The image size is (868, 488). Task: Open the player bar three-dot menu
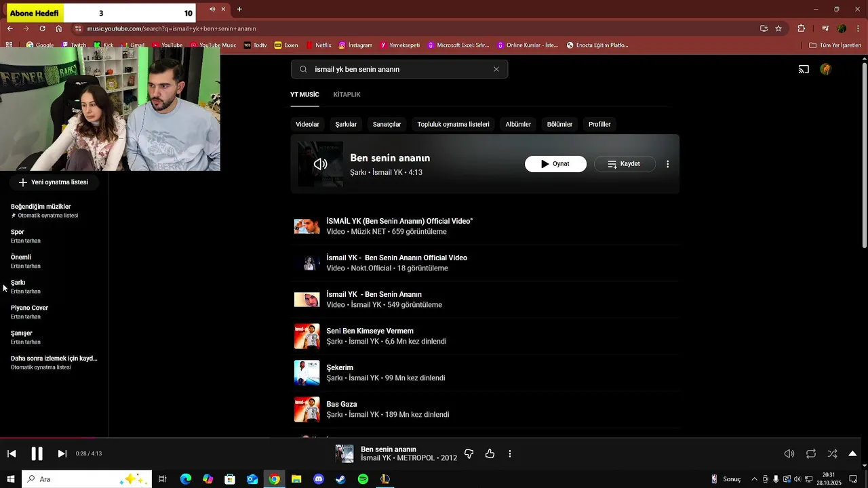click(x=510, y=453)
